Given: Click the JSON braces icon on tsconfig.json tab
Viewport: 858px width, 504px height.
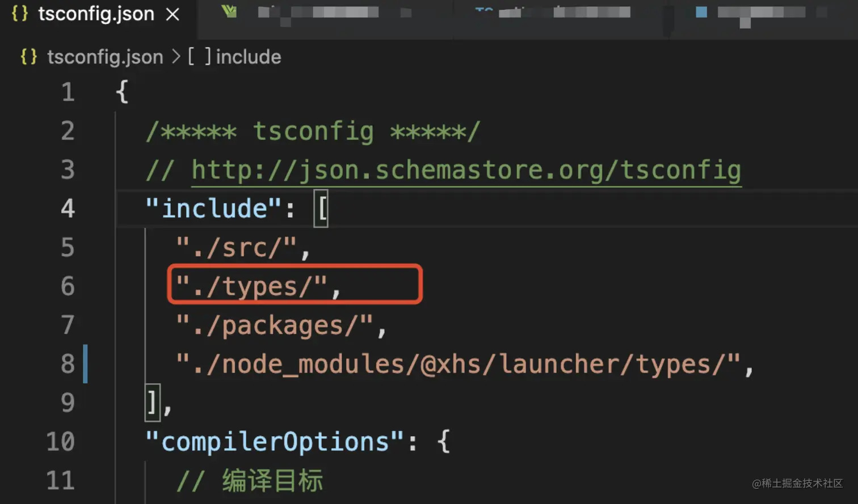Looking at the screenshot, I should coord(20,13).
